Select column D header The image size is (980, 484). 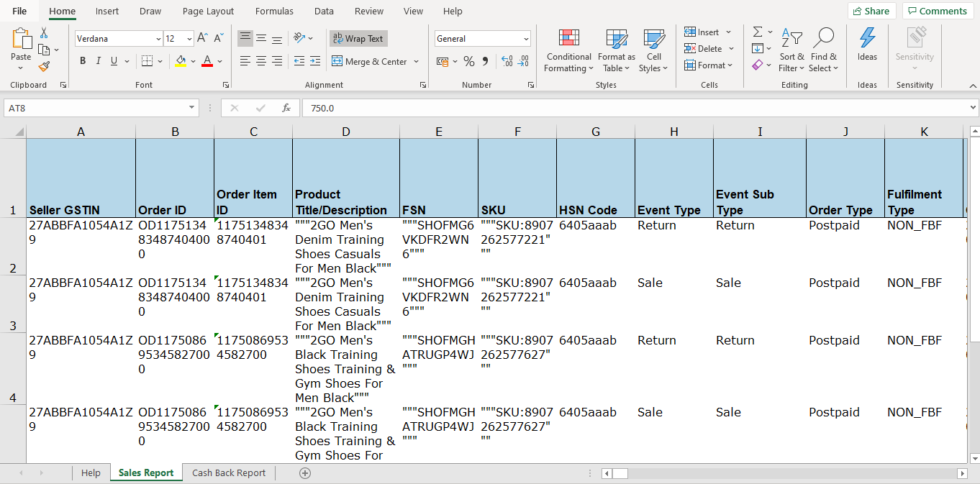tap(346, 132)
